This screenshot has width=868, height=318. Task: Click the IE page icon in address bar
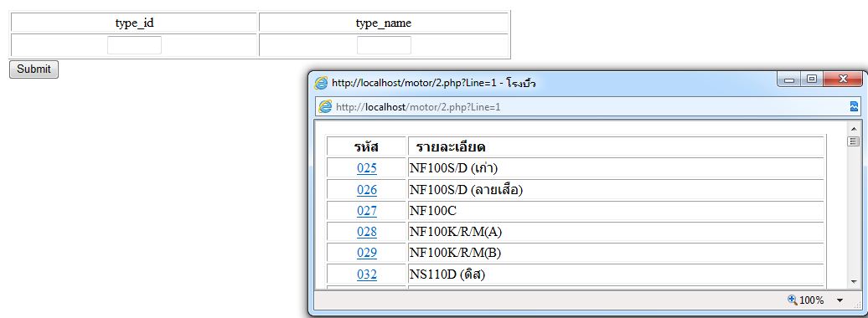[x=325, y=107]
